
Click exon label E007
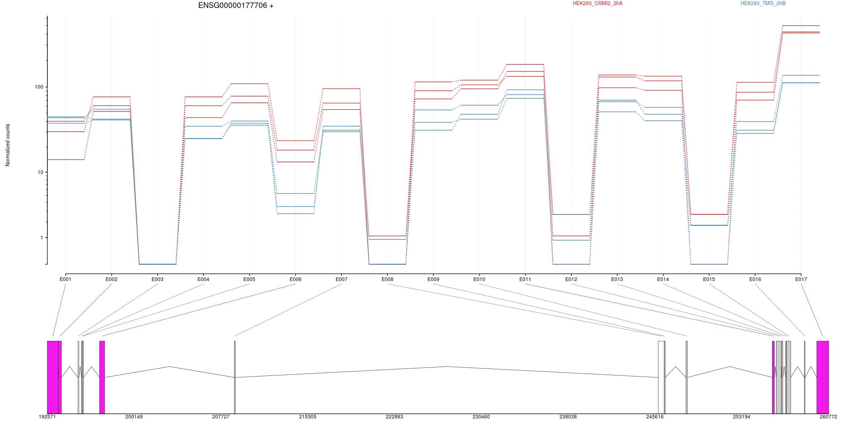click(341, 279)
